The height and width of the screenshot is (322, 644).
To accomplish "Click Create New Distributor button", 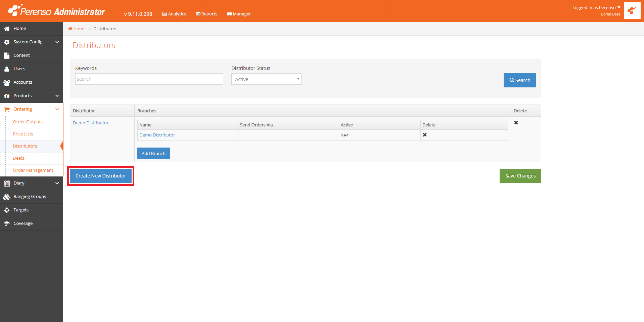I will coord(101,176).
